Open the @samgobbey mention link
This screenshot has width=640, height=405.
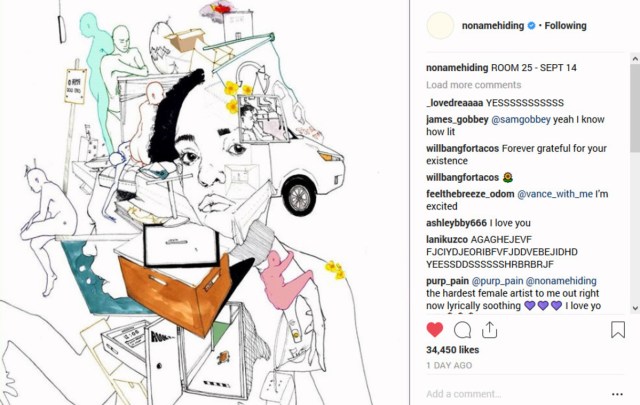[521, 120]
